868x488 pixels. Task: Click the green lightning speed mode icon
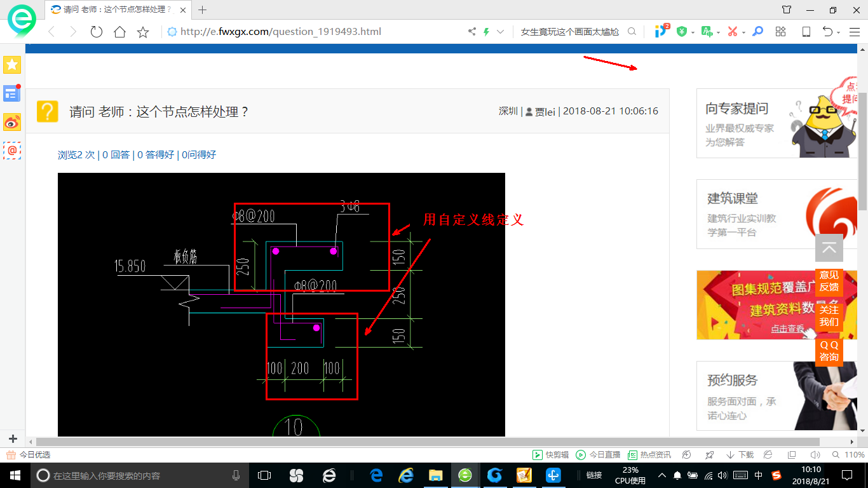pyautogui.click(x=487, y=32)
